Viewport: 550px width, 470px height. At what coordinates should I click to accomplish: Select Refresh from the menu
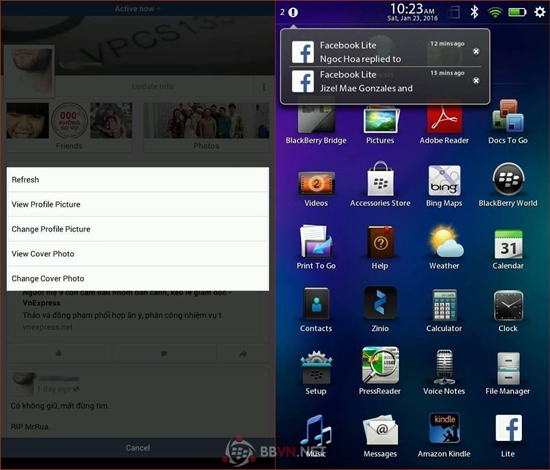coord(138,180)
